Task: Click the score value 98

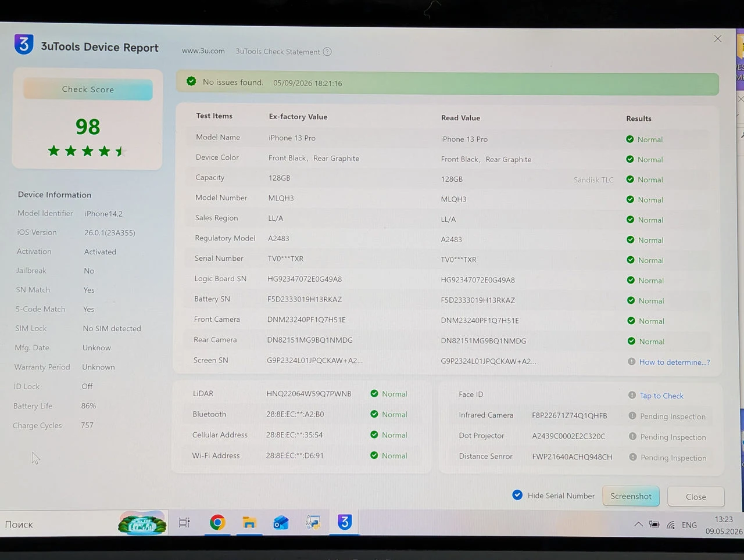Action: (x=88, y=127)
